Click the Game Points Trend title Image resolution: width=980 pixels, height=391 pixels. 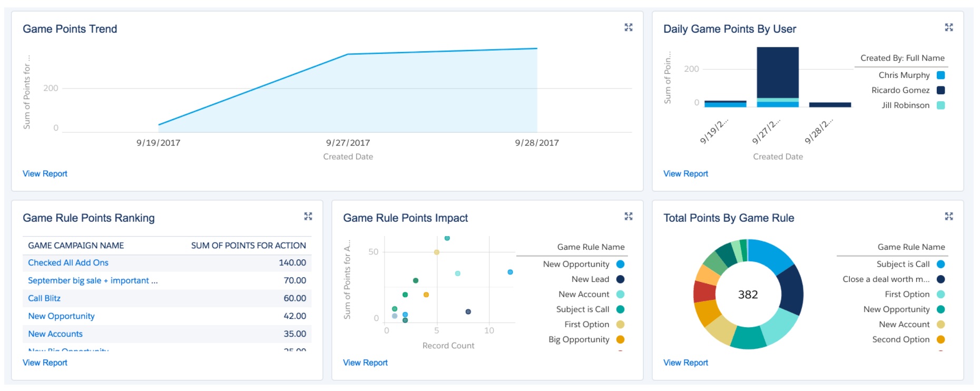70,29
